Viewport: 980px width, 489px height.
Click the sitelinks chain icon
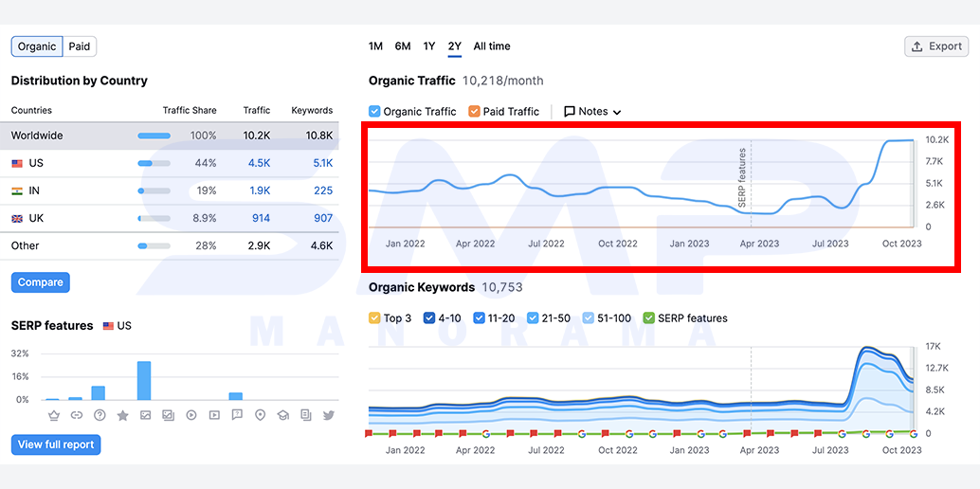[76, 414]
